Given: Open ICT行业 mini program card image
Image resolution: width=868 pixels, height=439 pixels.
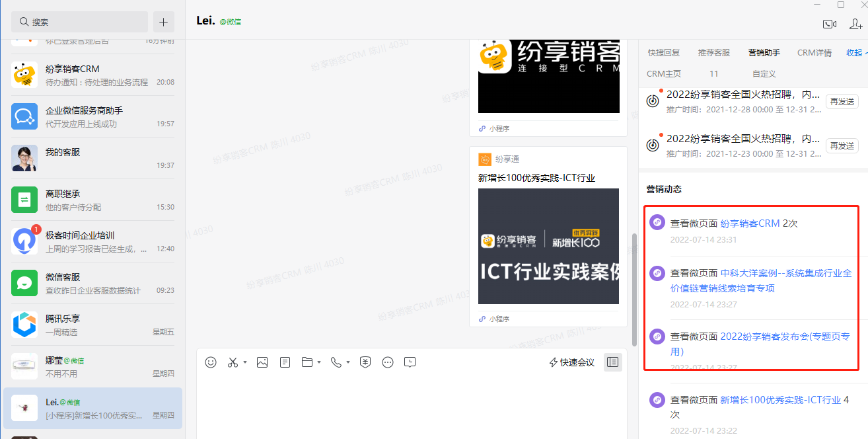Looking at the screenshot, I should [x=548, y=246].
